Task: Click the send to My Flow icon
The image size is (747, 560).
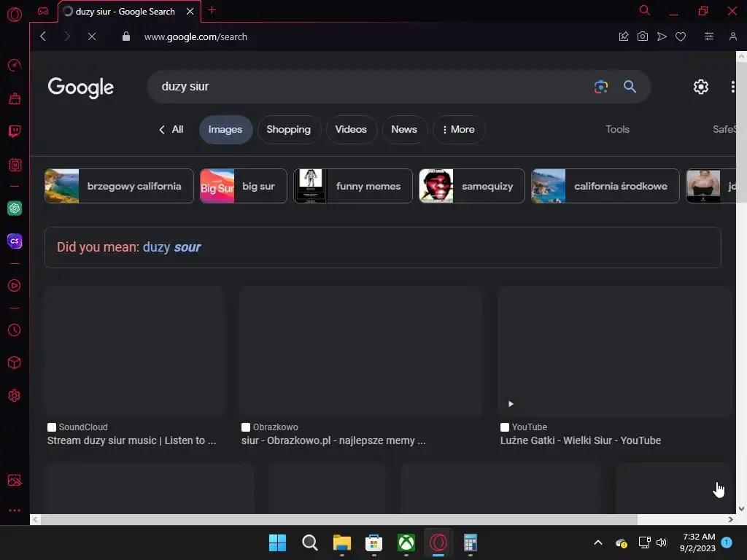Action: 662,36
